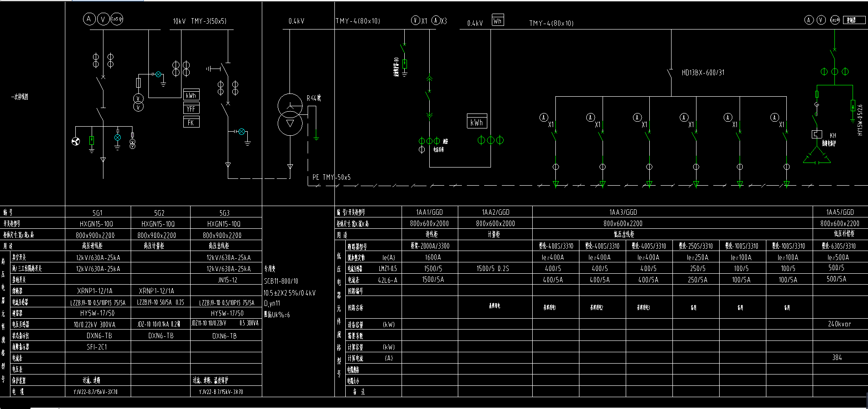Click the KH thermal relay box symbol

tap(817, 134)
